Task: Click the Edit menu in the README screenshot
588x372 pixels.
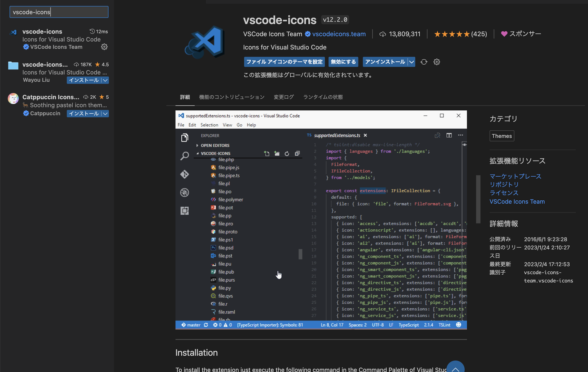Action: click(x=192, y=125)
